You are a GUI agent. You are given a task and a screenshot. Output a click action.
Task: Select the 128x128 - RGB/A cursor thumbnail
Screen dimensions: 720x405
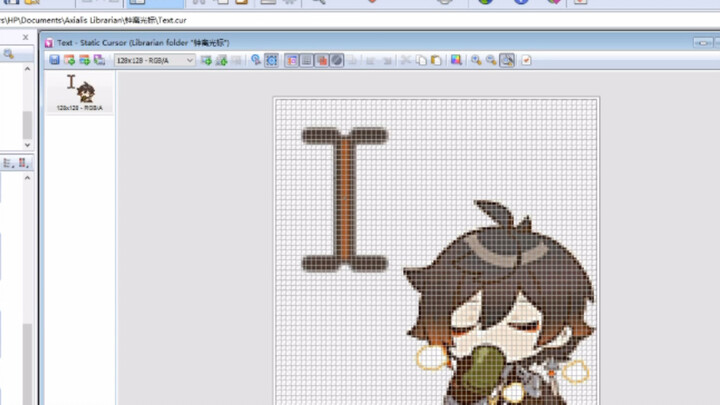pyautogui.click(x=80, y=93)
